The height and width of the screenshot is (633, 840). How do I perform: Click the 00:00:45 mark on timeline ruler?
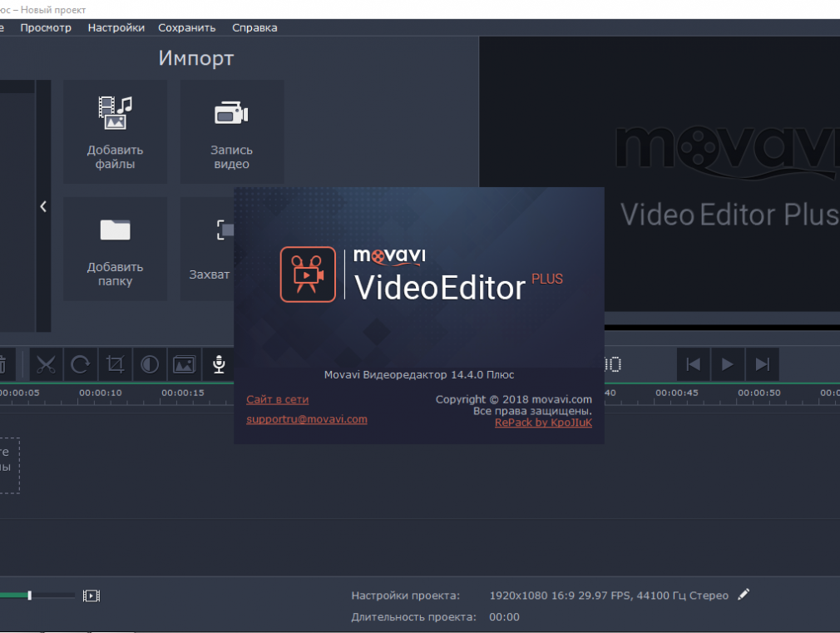pos(677,393)
